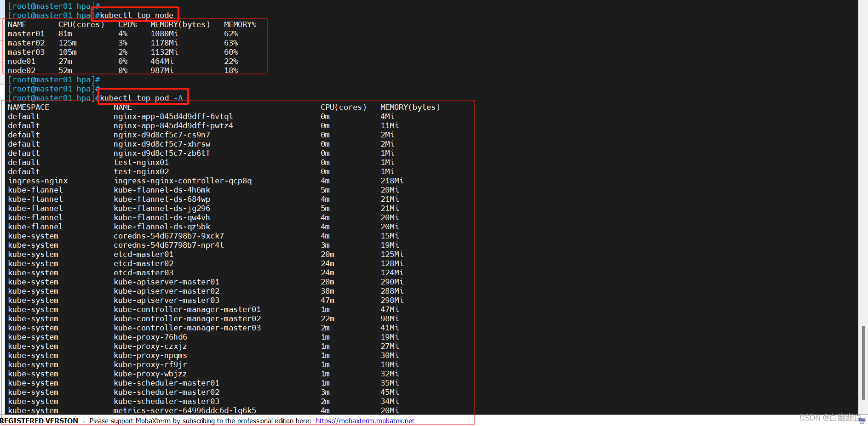868x426 pixels.
Task: Click CPU value '125m' for master02
Action: tap(68, 43)
